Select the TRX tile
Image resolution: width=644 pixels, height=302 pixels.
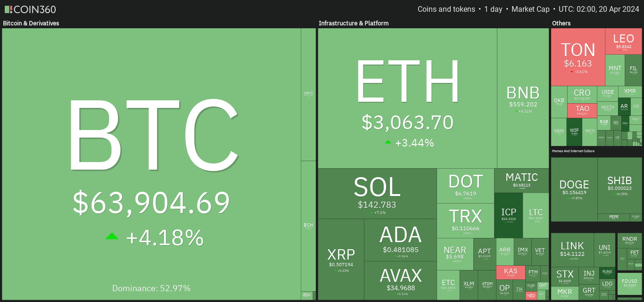(x=465, y=220)
